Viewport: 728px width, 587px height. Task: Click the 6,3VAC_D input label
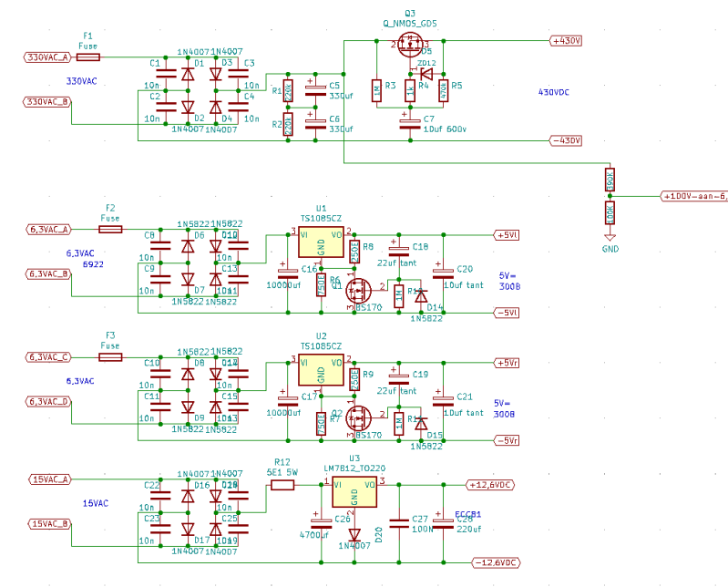tap(49, 402)
